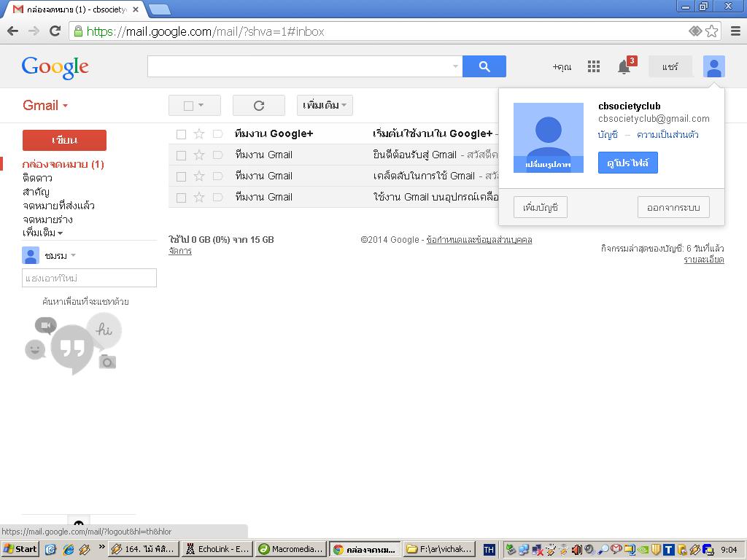Click the แชร์ share button
Image resolution: width=747 pixels, height=560 pixels.
click(670, 66)
